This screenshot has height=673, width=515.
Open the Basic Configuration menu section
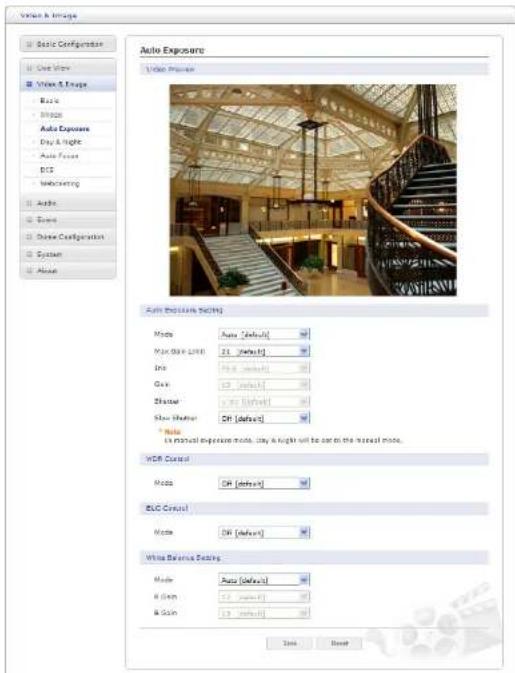click(x=68, y=44)
